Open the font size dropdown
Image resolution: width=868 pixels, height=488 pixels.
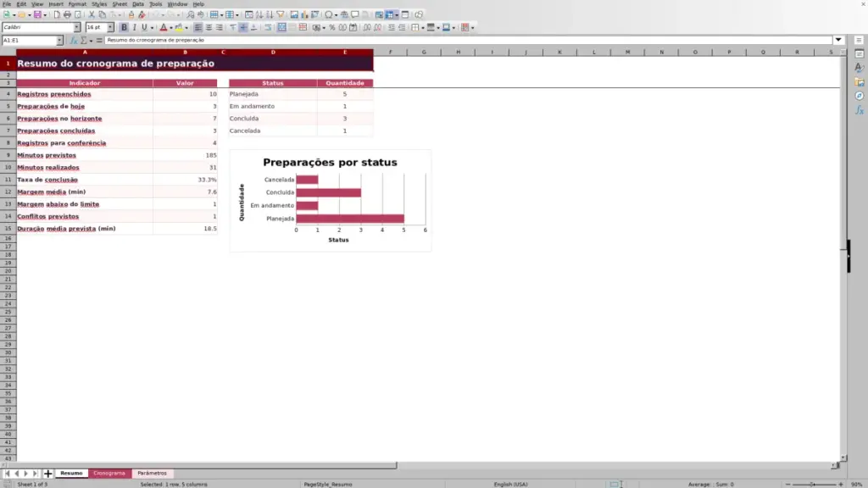click(110, 27)
